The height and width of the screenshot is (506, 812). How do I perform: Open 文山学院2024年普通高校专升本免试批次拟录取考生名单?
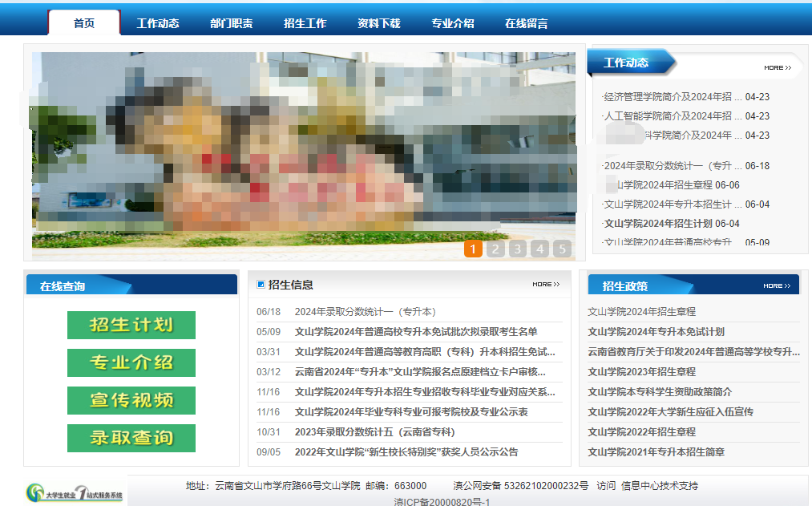tap(416, 332)
